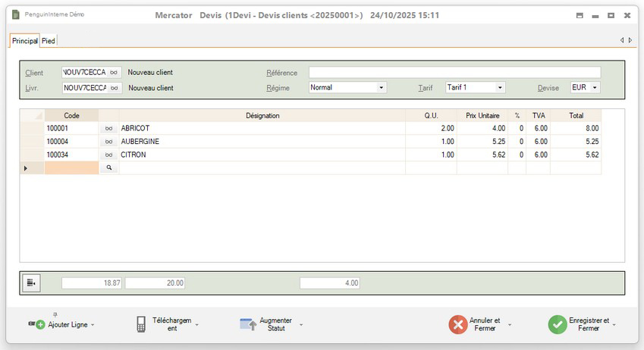
Task: Click the Annuler et Fermer label
Action: tap(485, 324)
